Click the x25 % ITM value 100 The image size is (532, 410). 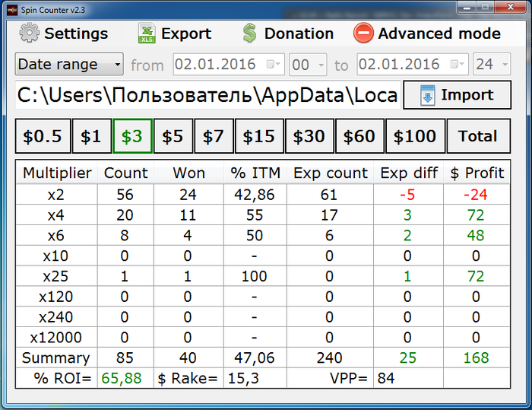(x=255, y=276)
